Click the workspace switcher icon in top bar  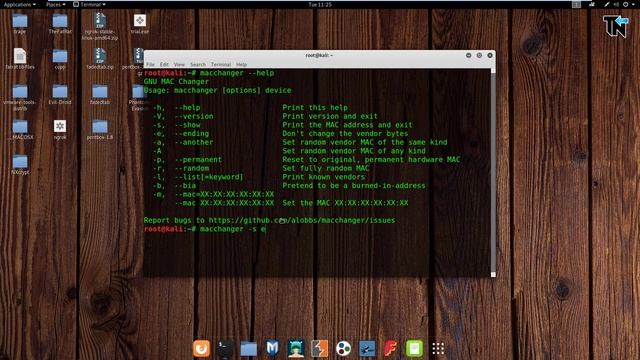pos(576,4)
